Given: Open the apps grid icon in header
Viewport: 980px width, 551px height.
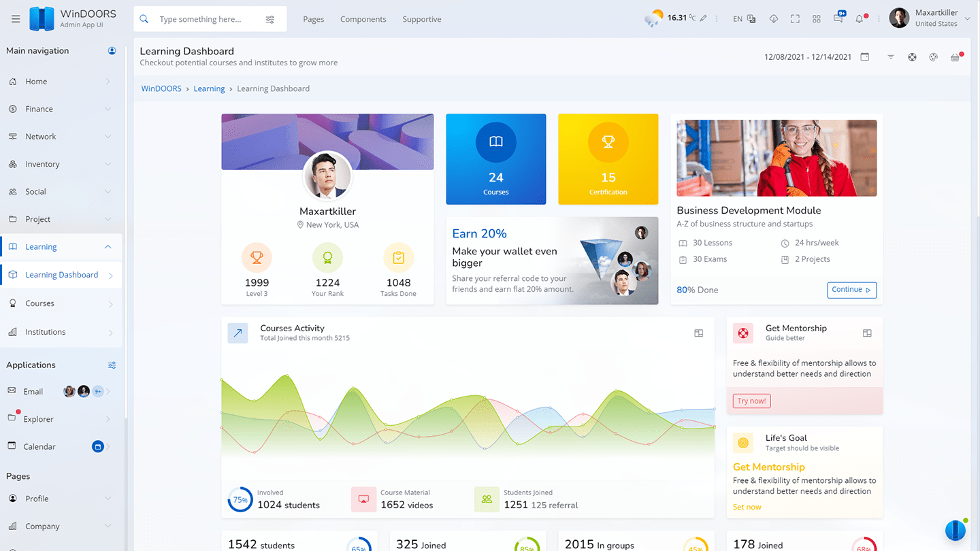Looking at the screenshot, I should [x=817, y=19].
